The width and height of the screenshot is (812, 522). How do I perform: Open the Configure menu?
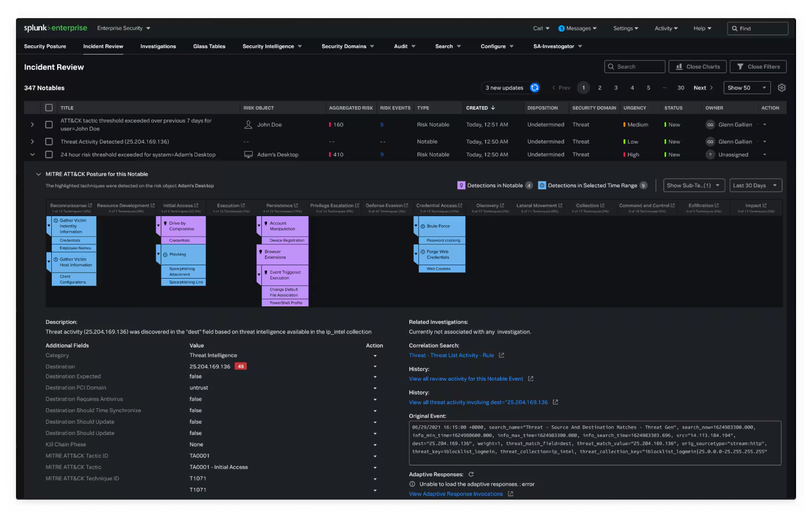tap(497, 46)
